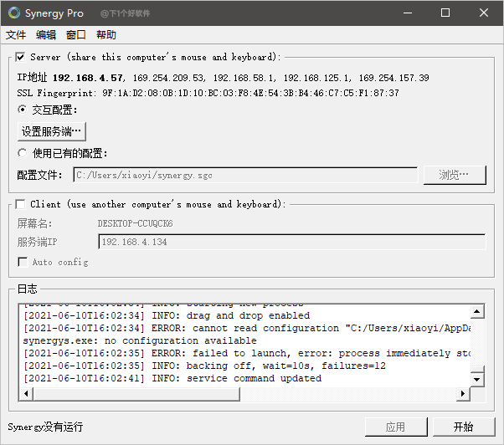Click the SSL Fingerprint value text
Viewport: 504px width, 445px height.
(x=250, y=93)
